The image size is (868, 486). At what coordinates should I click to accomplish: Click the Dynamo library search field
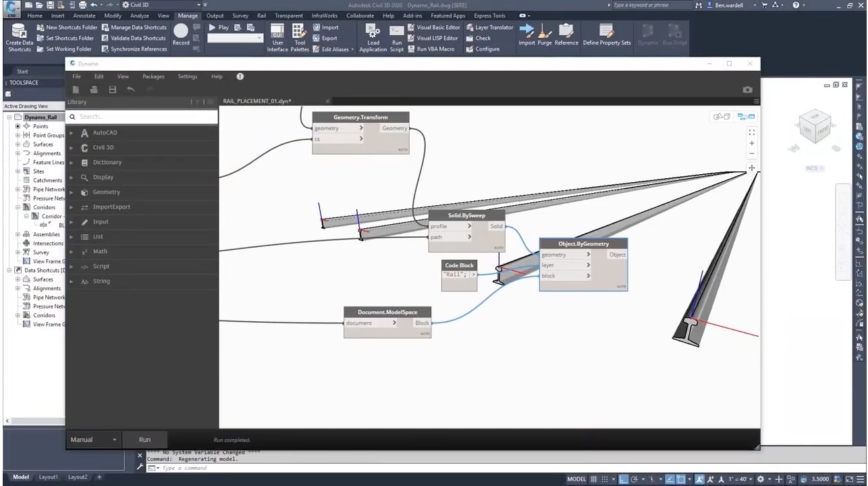pyautogui.click(x=142, y=116)
